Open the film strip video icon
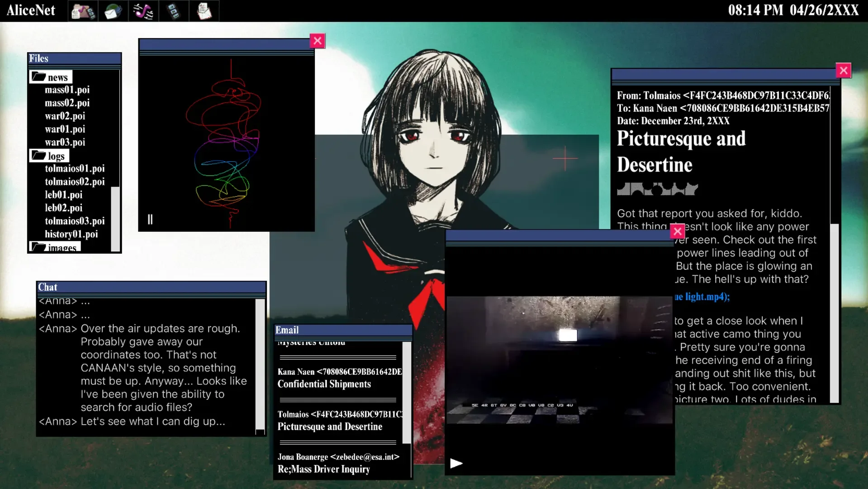Image resolution: width=868 pixels, height=489 pixels. 173,11
